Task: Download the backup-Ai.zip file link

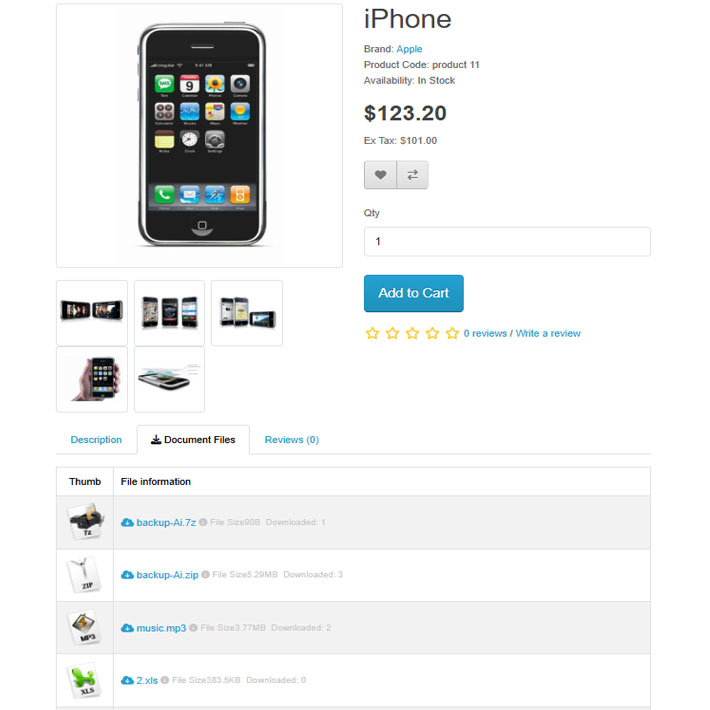Action: pyautogui.click(x=167, y=575)
